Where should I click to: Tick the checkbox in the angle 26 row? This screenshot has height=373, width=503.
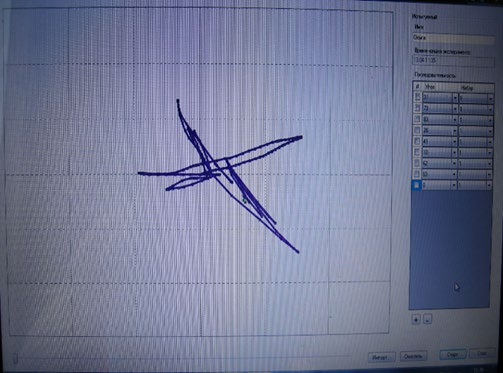coord(417,130)
